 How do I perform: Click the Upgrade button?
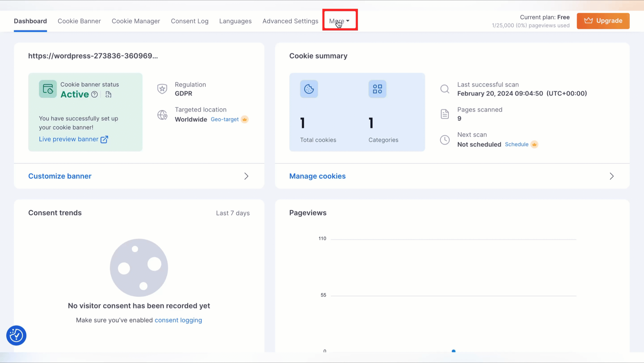(x=603, y=21)
